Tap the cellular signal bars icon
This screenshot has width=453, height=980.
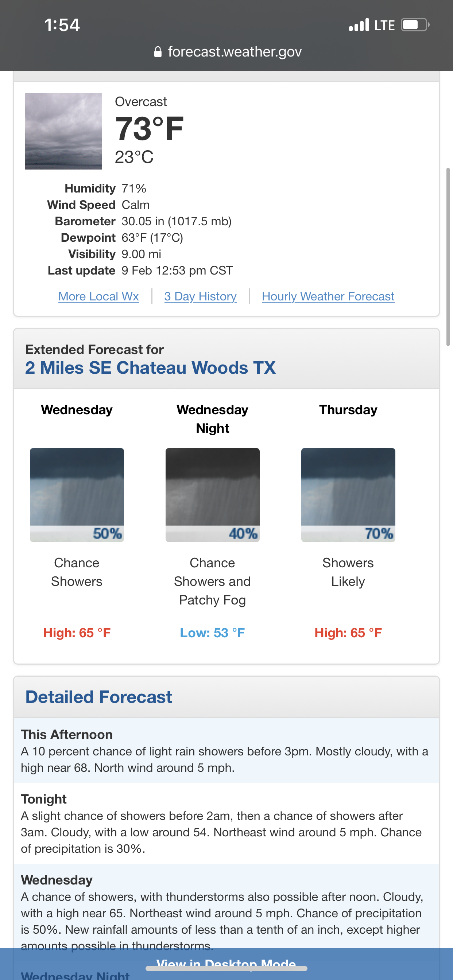click(359, 25)
